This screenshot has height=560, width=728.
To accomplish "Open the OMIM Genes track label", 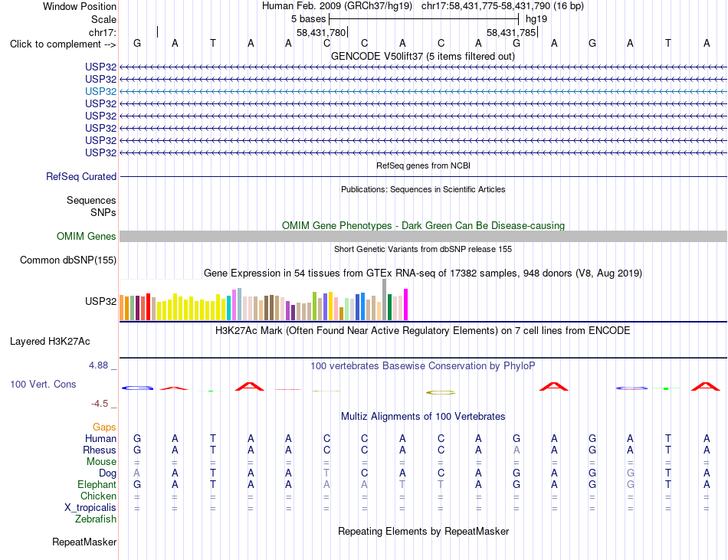I will [x=86, y=236].
